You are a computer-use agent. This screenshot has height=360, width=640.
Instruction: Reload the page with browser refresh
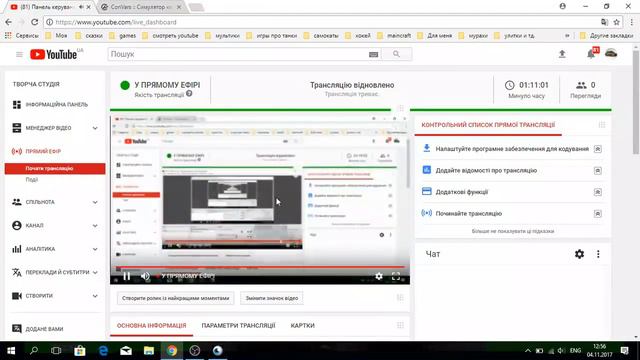pyautogui.click(x=35, y=22)
